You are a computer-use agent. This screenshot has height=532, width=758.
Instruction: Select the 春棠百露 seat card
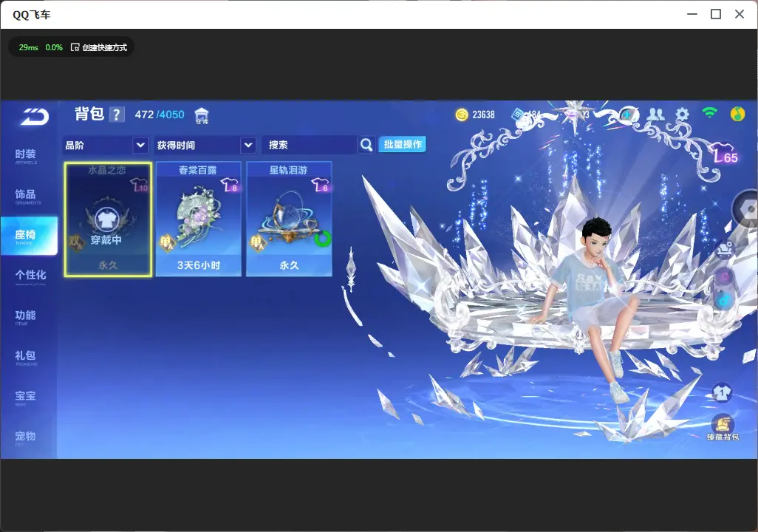[198, 219]
